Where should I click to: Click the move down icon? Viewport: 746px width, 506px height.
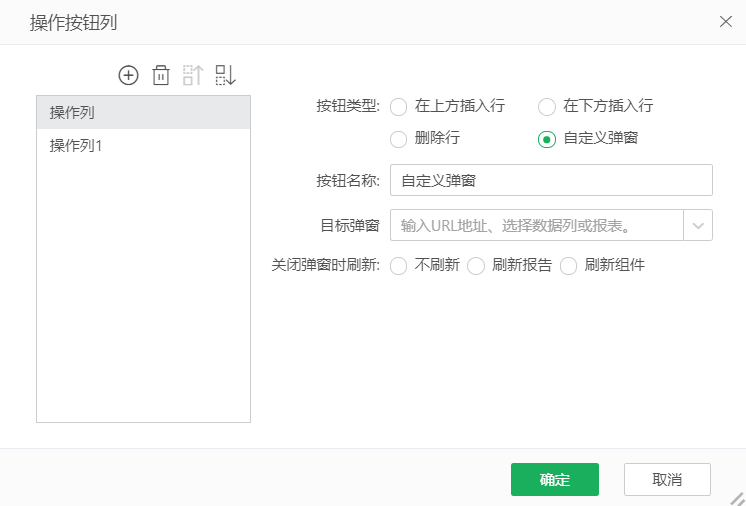225,75
